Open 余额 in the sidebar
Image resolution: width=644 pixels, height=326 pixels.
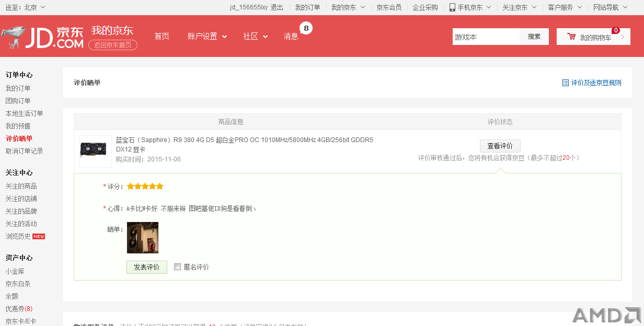click(12, 296)
